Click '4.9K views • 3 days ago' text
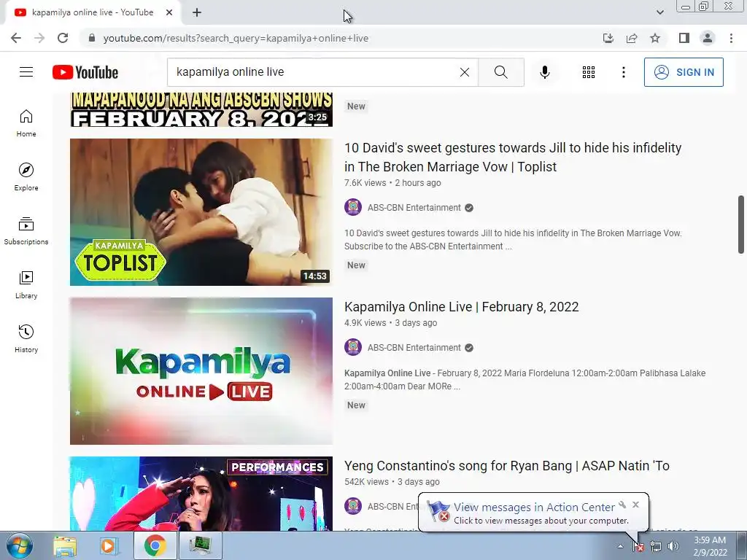The height and width of the screenshot is (560, 747). pyautogui.click(x=391, y=323)
